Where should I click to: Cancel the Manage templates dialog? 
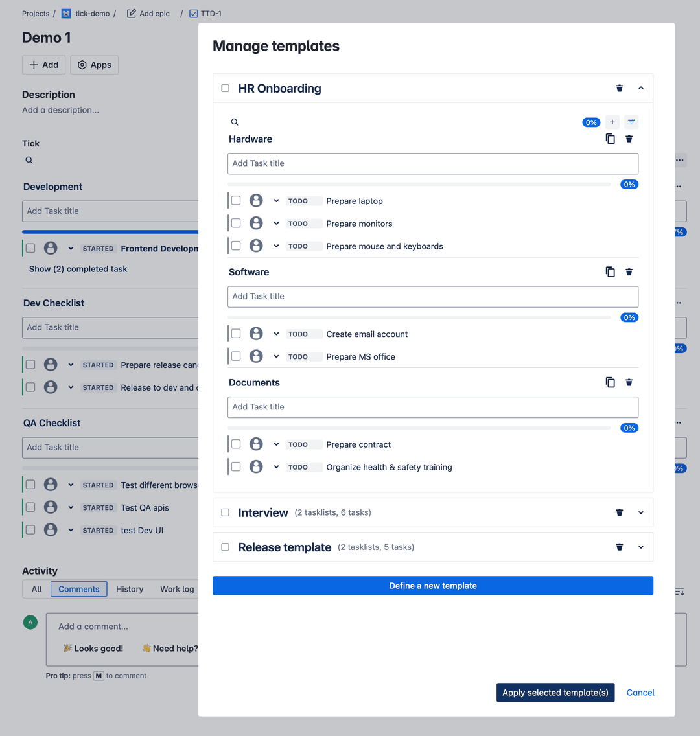640,693
